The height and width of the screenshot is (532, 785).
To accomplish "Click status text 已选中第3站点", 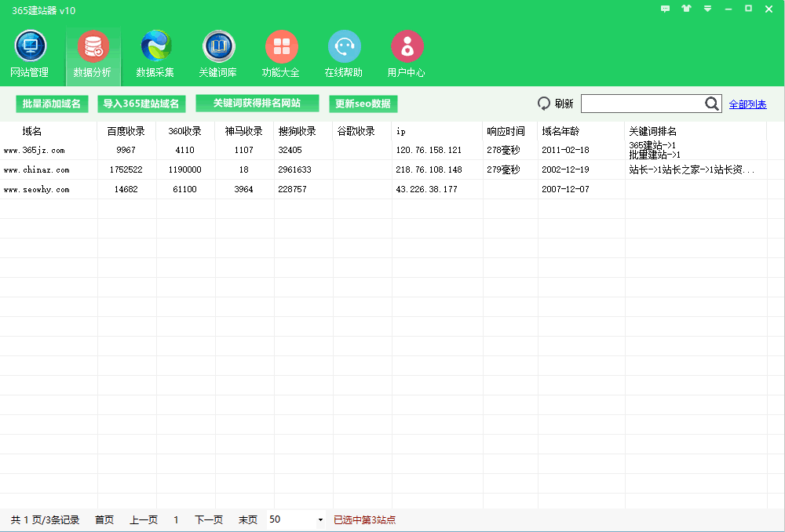I will pyautogui.click(x=364, y=520).
